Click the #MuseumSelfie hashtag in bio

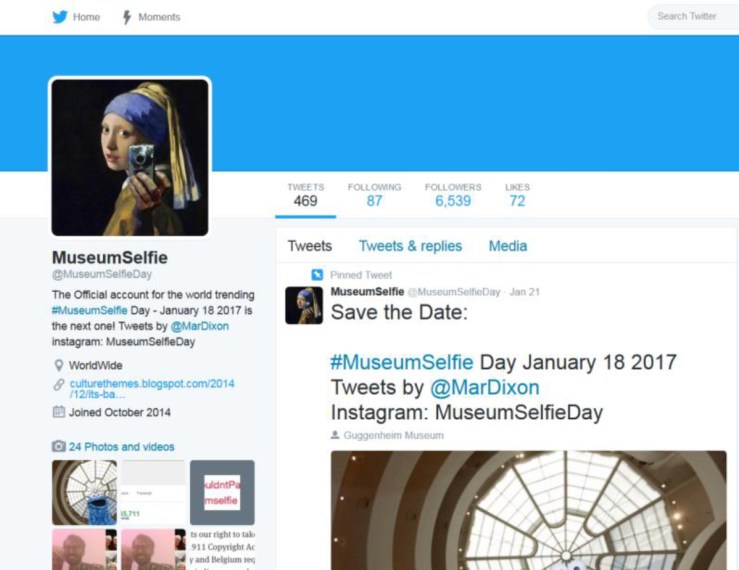click(83, 311)
